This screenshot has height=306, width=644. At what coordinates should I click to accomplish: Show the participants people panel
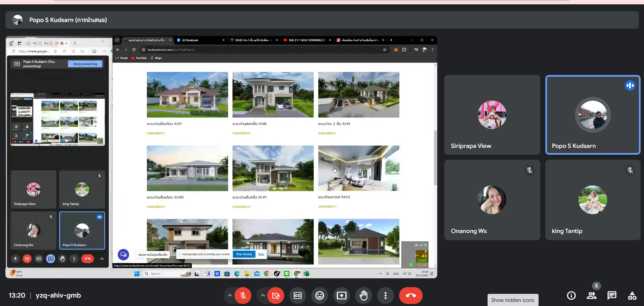[591, 296]
